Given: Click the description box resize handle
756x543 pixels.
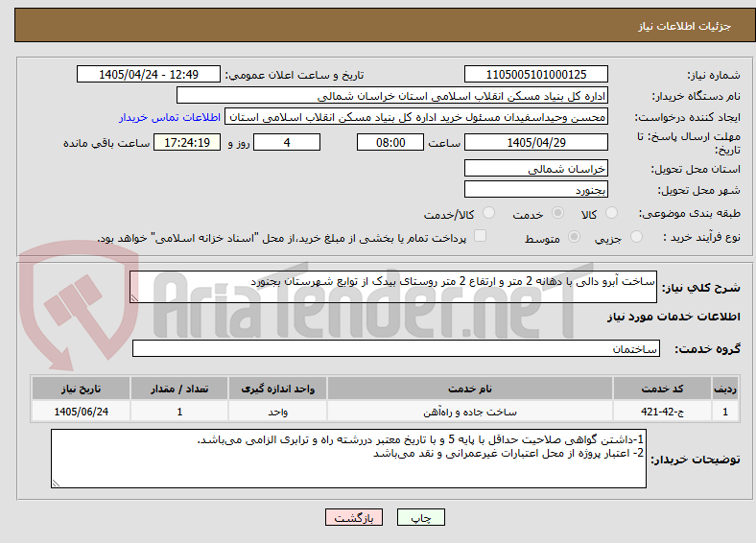Looking at the screenshot, I should (134, 298).
